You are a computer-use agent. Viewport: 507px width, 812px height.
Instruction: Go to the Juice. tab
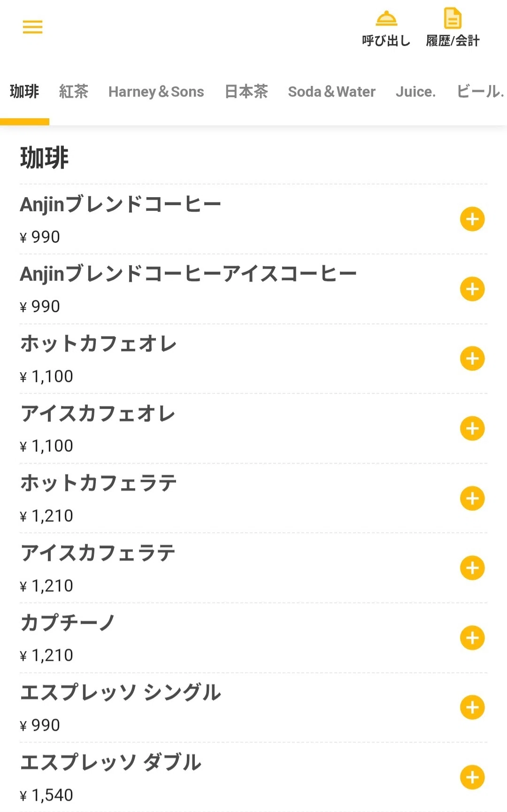[x=416, y=92]
